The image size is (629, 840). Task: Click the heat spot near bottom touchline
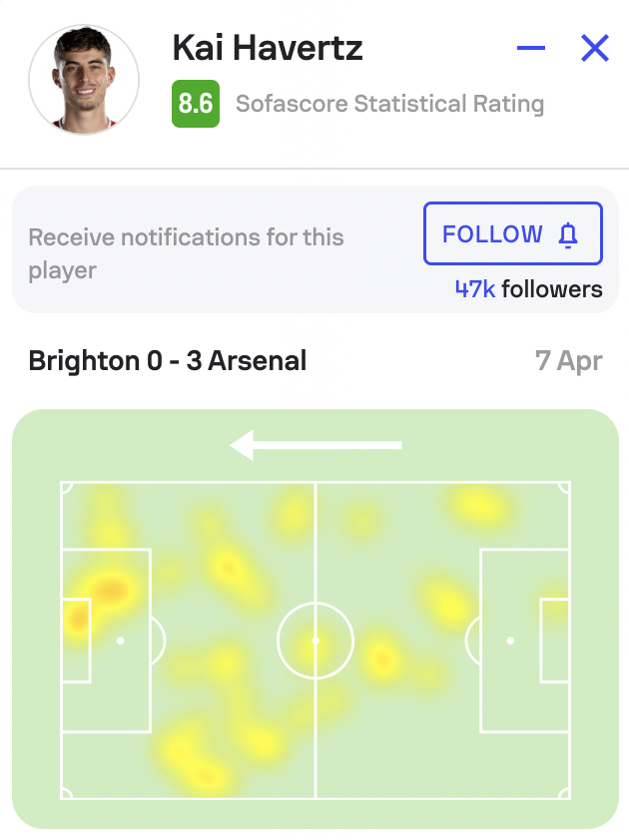click(205, 776)
